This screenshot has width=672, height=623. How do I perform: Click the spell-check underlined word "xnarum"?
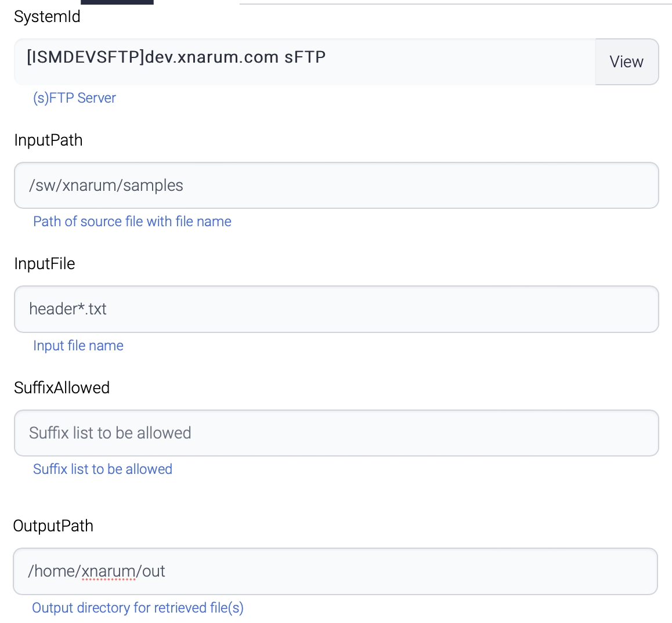point(108,571)
